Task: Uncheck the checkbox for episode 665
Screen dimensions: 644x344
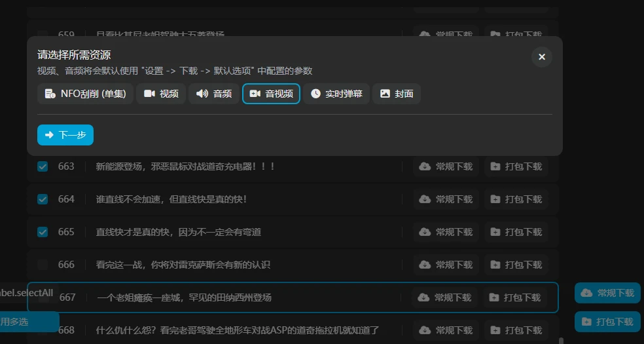Action: pyautogui.click(x=43, y=232)
